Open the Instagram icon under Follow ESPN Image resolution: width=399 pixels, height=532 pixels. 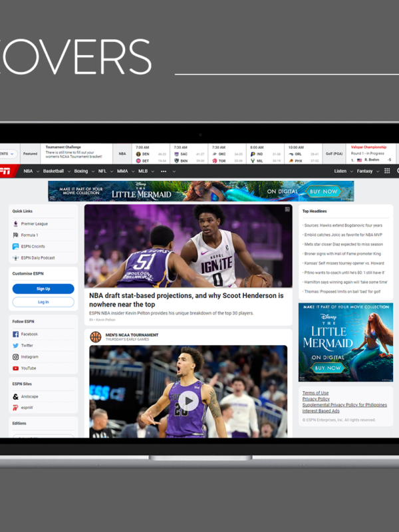(x=15, y=357)
